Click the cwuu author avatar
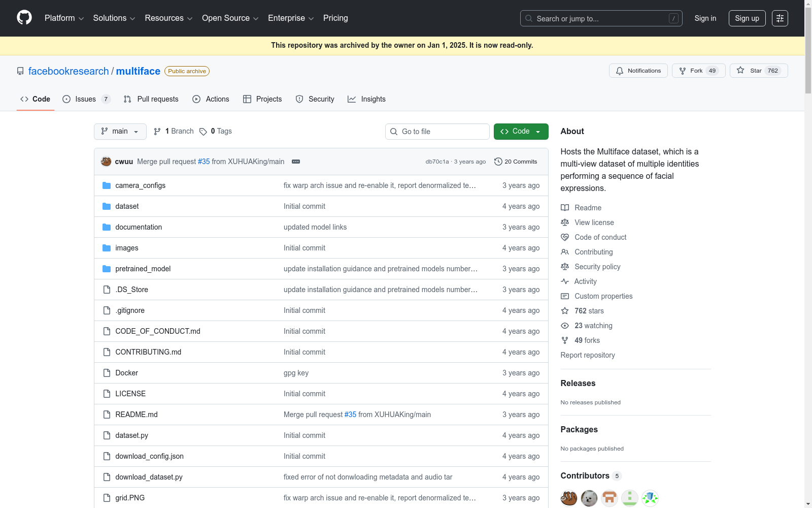The image size is (812, 508). [x=106, y=162]
